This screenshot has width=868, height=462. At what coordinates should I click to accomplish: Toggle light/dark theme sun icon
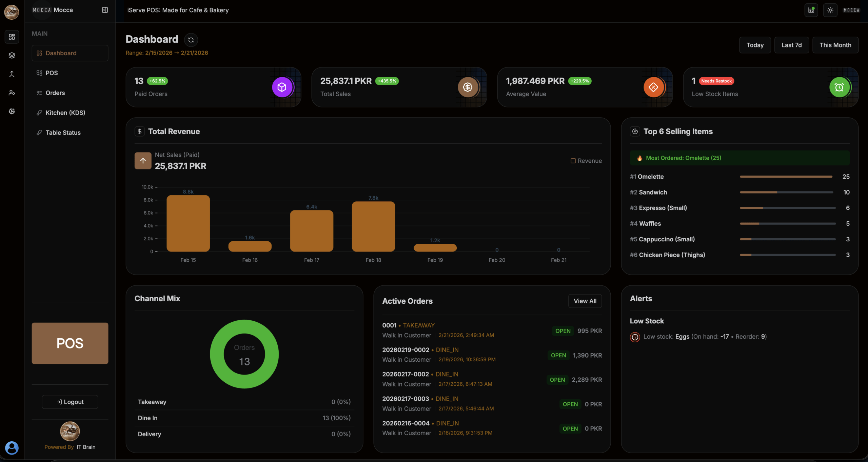click(830, 10)
